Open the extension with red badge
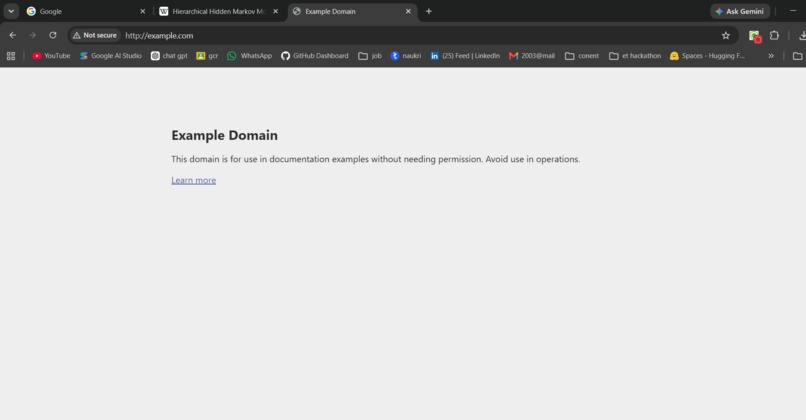Viewport: 806px width, 420px height. click(754, 36)
